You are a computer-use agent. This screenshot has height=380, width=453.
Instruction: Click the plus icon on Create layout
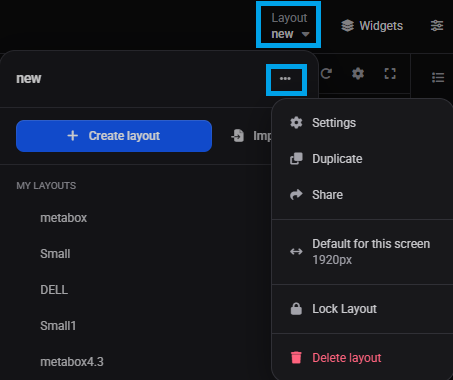click(73, 136)
